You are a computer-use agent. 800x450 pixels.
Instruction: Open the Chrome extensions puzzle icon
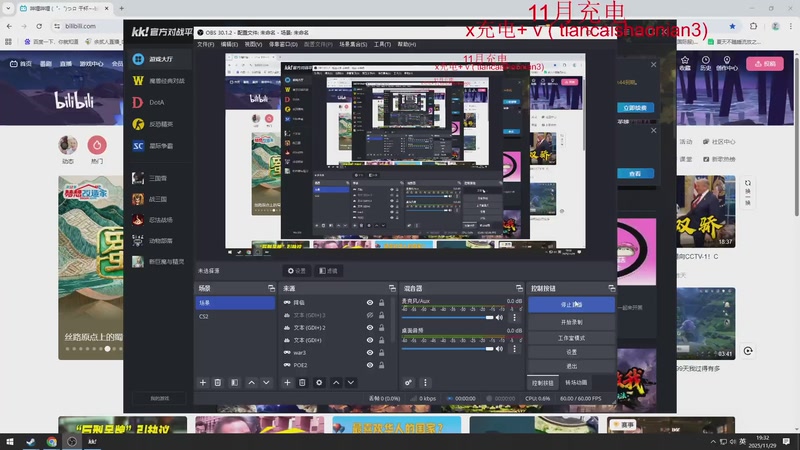tap(754, 26)
